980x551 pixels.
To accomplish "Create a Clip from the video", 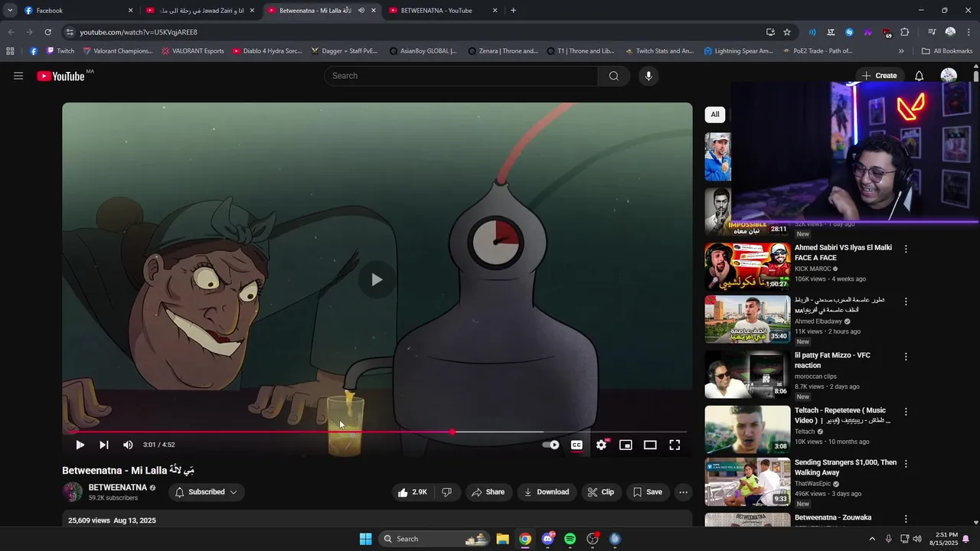I will pyautogui.click(x=601, y=492).
